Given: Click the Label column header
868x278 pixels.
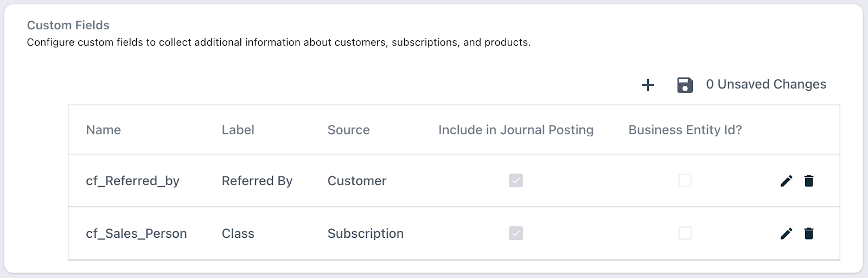Looking at the screenshot, I should [238, 130].
